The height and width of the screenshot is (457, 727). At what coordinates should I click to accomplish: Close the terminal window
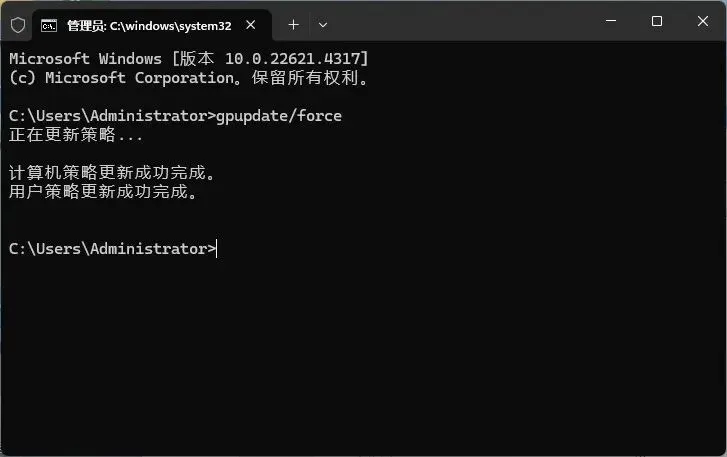702,21
